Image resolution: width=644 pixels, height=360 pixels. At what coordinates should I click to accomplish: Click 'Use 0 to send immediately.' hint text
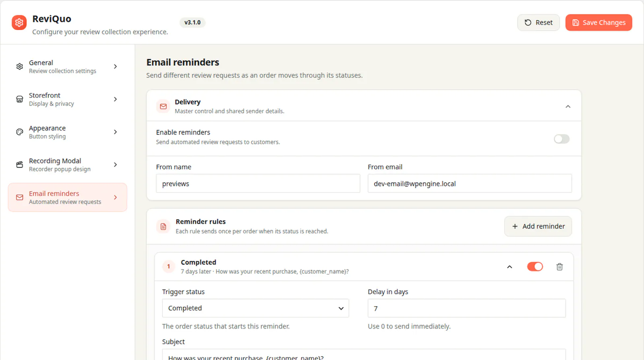point(409,326)
